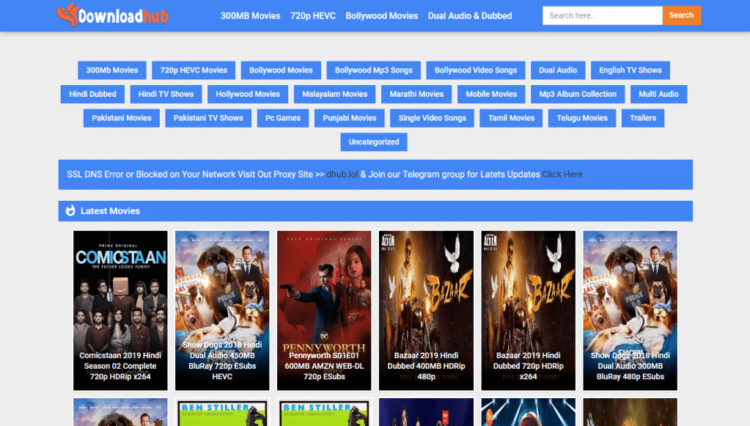Open the Comicstaan 2019 Season 02 poster
This screenshot has height=426, width=750.
121,310
